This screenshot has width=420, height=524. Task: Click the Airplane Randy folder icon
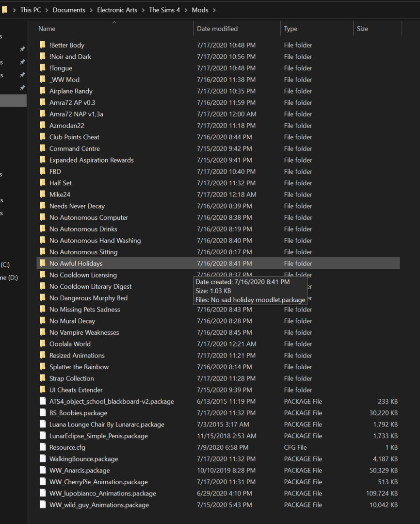click(42, 91)
